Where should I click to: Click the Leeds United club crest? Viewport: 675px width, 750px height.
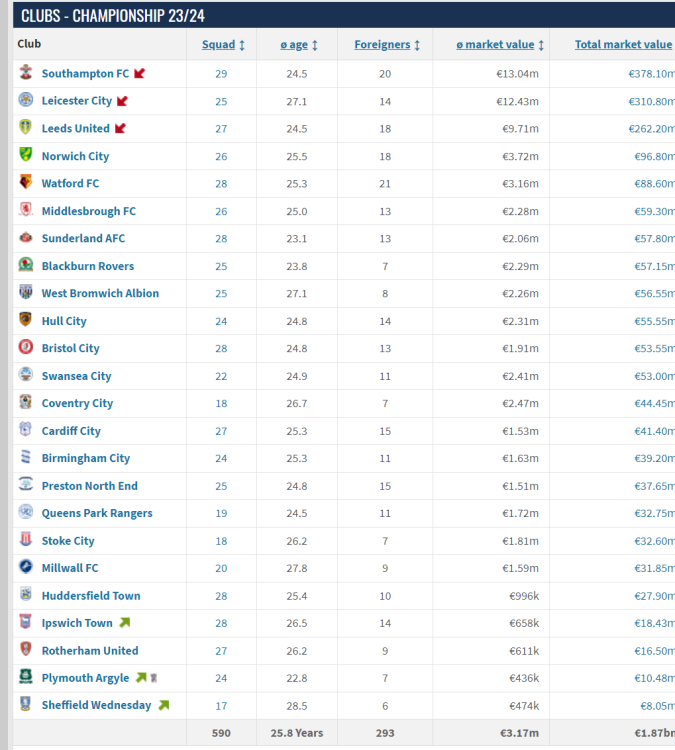tap(26, 127)
